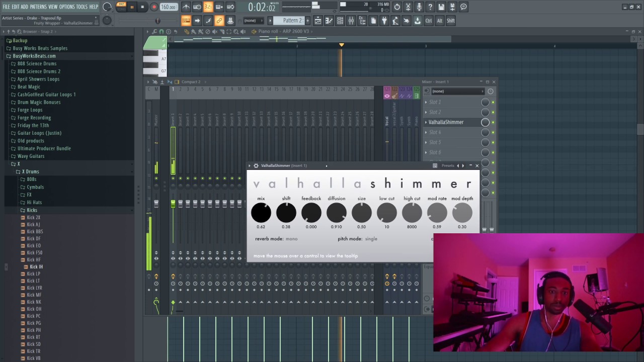
Task: Open the PATTERNS menu
Action: click(x=38, y=7)
